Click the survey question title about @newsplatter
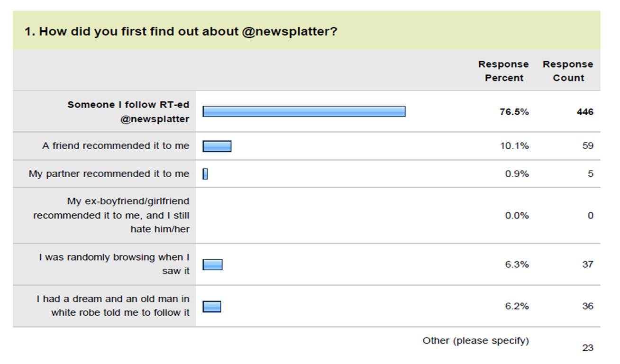The height and width of the screenshot is (364, 620). (181, 32)
